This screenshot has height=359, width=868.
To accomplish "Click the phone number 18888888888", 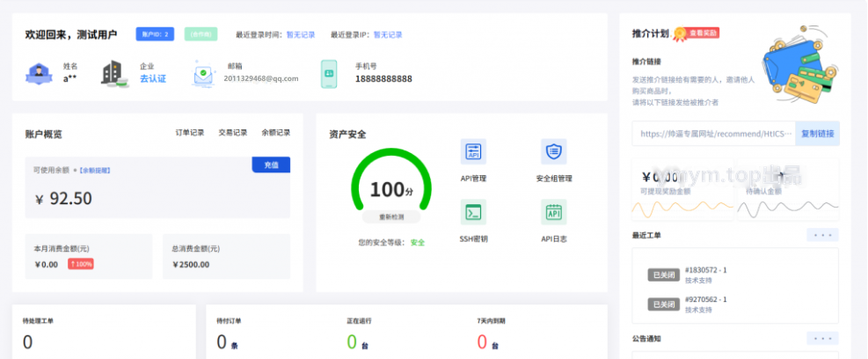I will (383, 78).
